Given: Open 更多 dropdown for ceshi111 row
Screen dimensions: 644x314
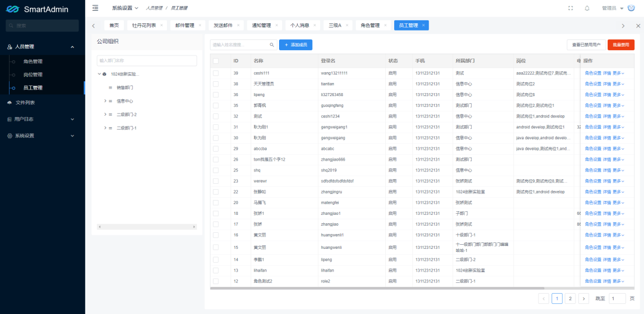Looking at the screenshot, I should tap(618, 73).
